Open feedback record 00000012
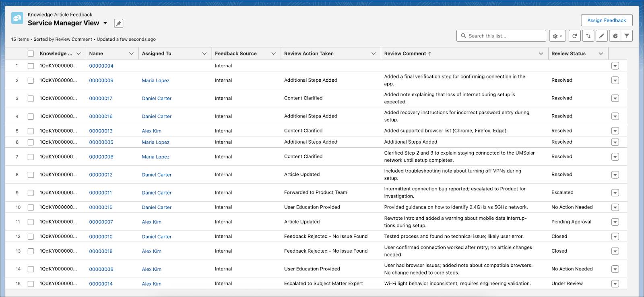Image resolution: width=644 pixels, height=297 pixels. coord(101,175)
